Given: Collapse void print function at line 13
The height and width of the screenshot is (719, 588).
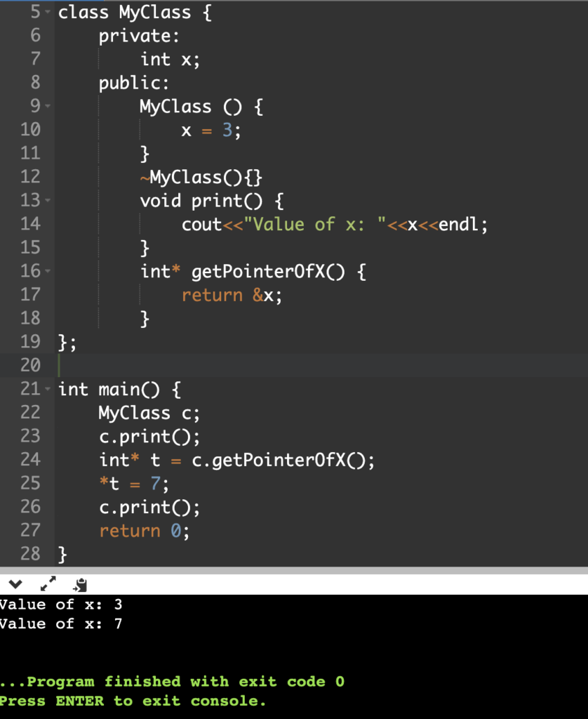Looking at the screenshot, I should [48, 200].
